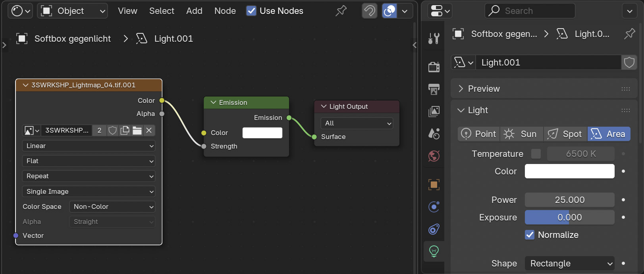Open the Scene properties tab
The height and width of the screenshot is (274, 644).
click(x=434, y=133)
